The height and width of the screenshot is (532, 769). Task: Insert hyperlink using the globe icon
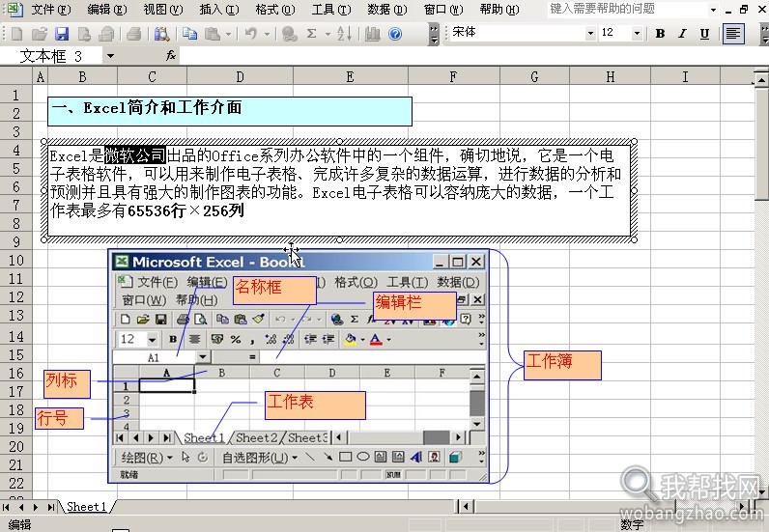pos(290,34)
